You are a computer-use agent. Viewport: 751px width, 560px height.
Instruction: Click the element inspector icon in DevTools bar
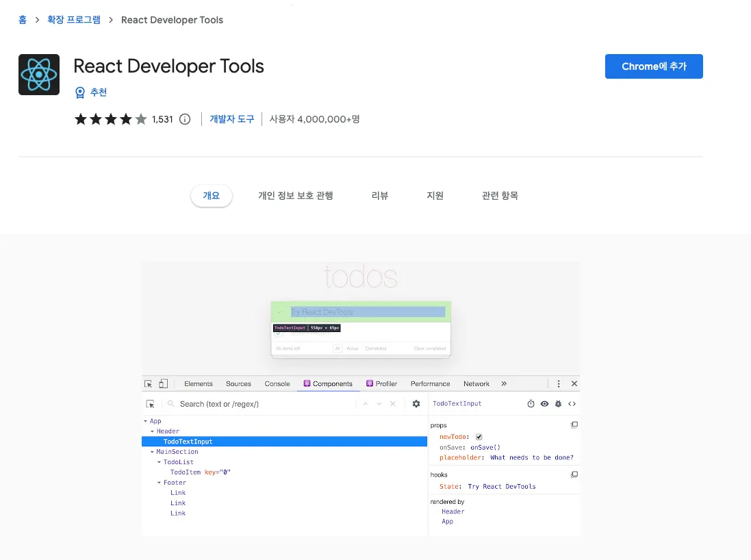pyautogui.click(x=148, y=383)
